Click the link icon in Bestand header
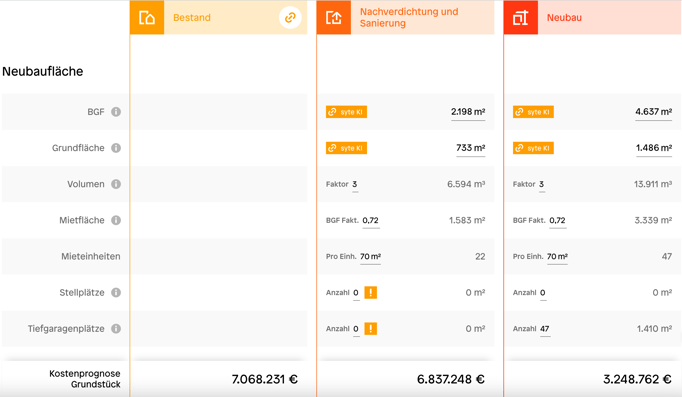The width and height of the screenshot is (682, 397). click(x=290, y=18)
